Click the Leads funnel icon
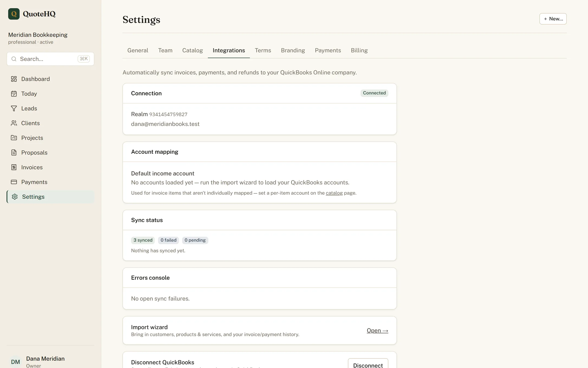 14,108
